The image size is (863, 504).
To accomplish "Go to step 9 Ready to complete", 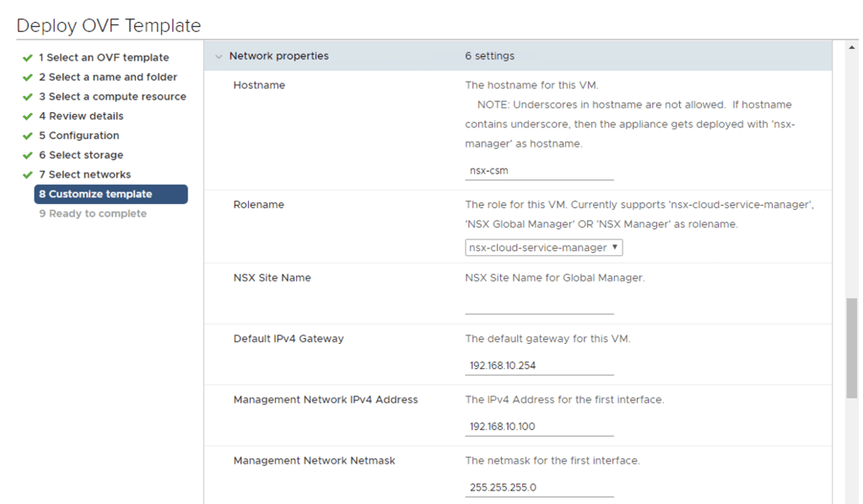I will tap(92, 214).
